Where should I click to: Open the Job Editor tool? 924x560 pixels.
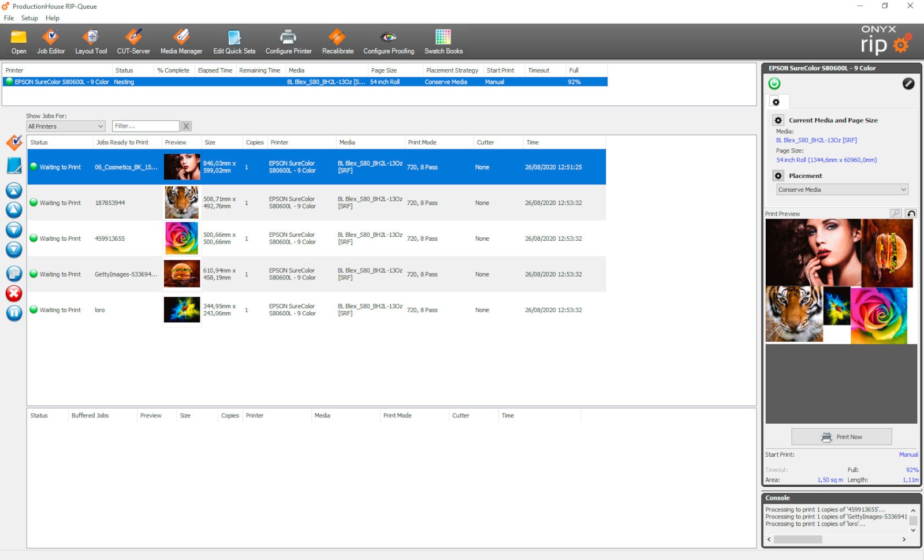(51, 42)
